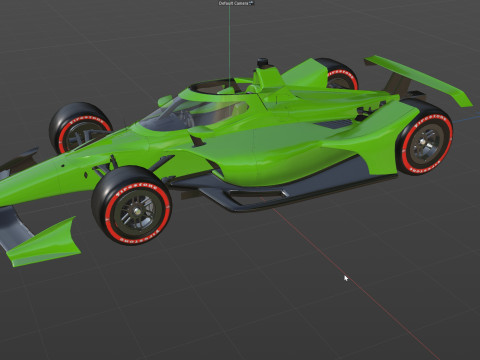Click the roll hoop camera atop the car
The height and width of the screenshot is (360, 480).
(x=263, y=63)
